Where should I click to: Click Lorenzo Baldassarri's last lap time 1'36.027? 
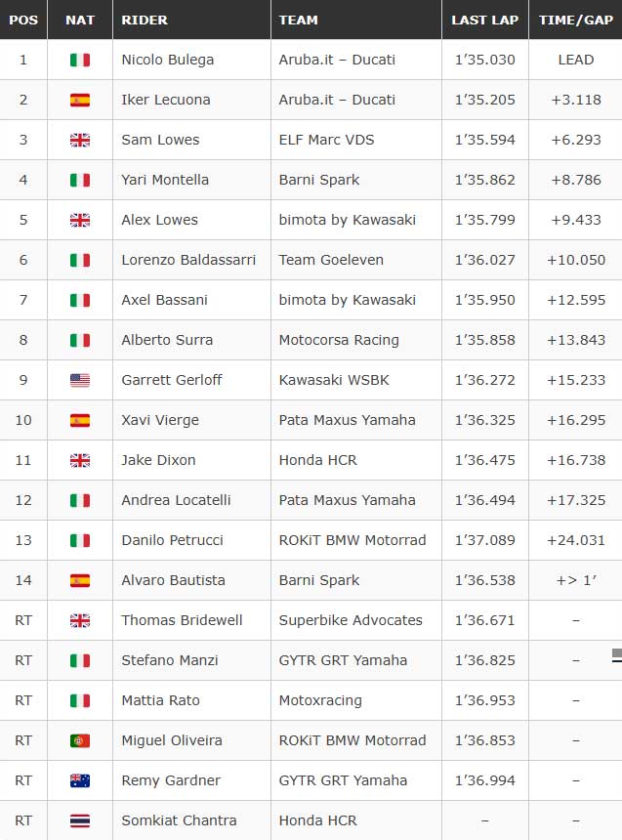point(485,260)
